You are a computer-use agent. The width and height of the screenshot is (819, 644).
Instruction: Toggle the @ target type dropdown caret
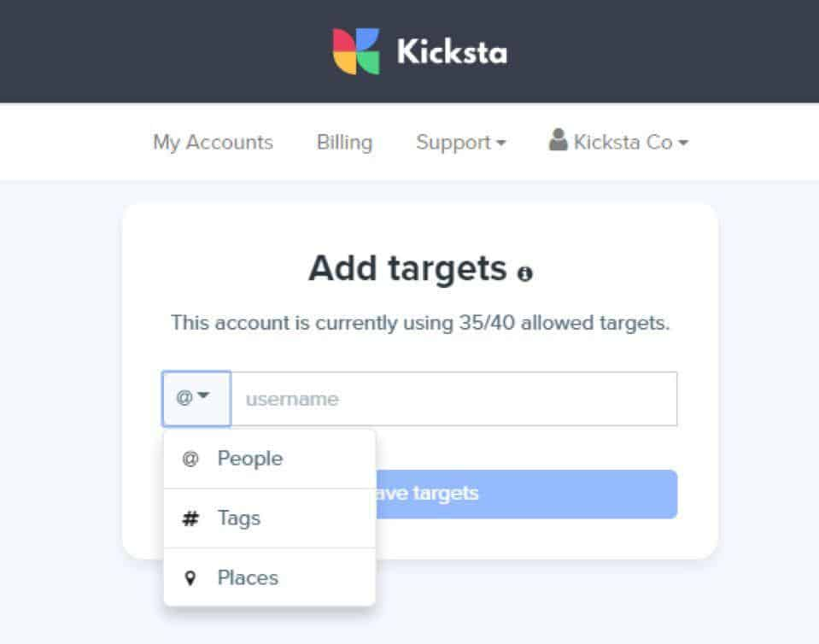pyautogui.click(x=204, y=395)
